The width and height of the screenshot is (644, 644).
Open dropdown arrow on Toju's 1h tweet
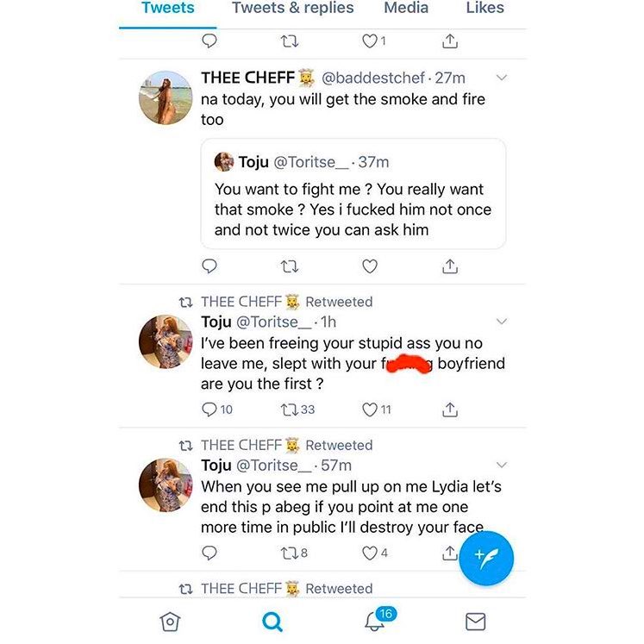pos(503,322)
